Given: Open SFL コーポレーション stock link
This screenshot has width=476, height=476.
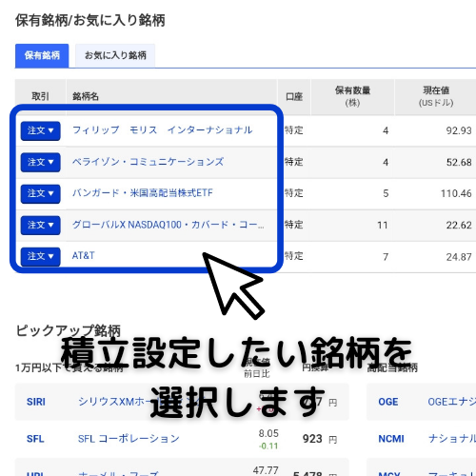Looking at the screenshot, I should [129, 439].
